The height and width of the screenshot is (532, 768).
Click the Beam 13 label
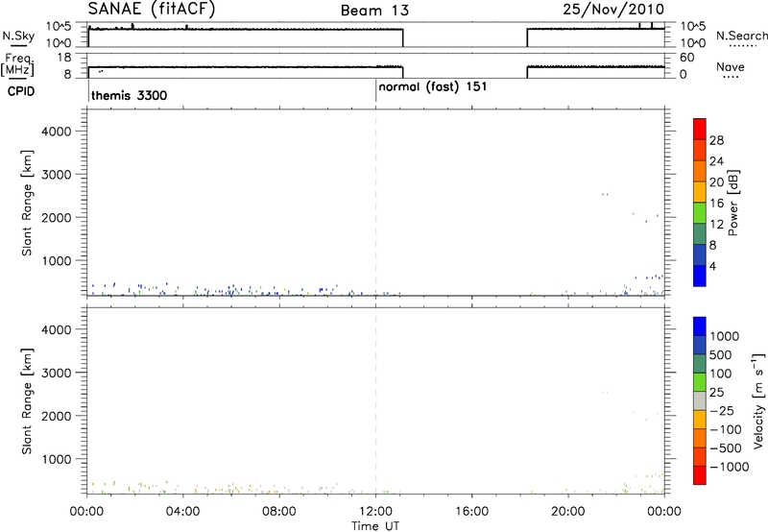(374, 11)
